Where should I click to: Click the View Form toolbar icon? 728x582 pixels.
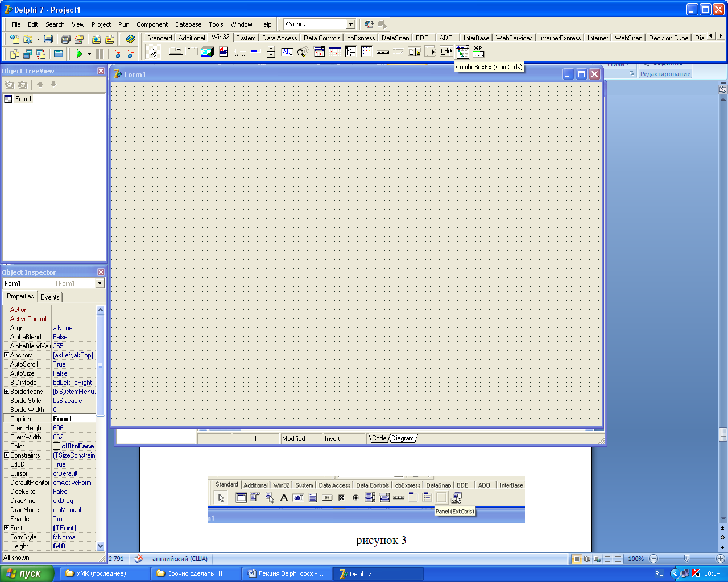[x=27, y=54]
